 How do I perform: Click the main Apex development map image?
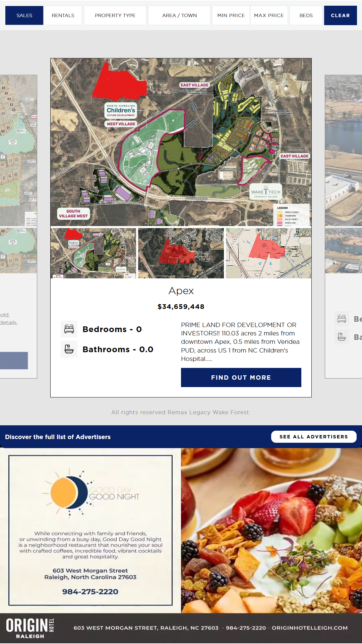click(181, 142)
